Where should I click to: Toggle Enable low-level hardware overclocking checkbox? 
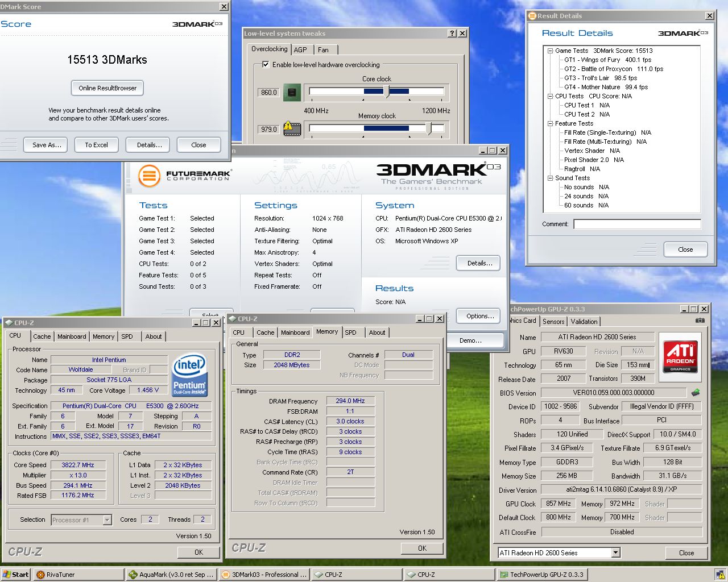pyautogui.click(x=265, y=65)
